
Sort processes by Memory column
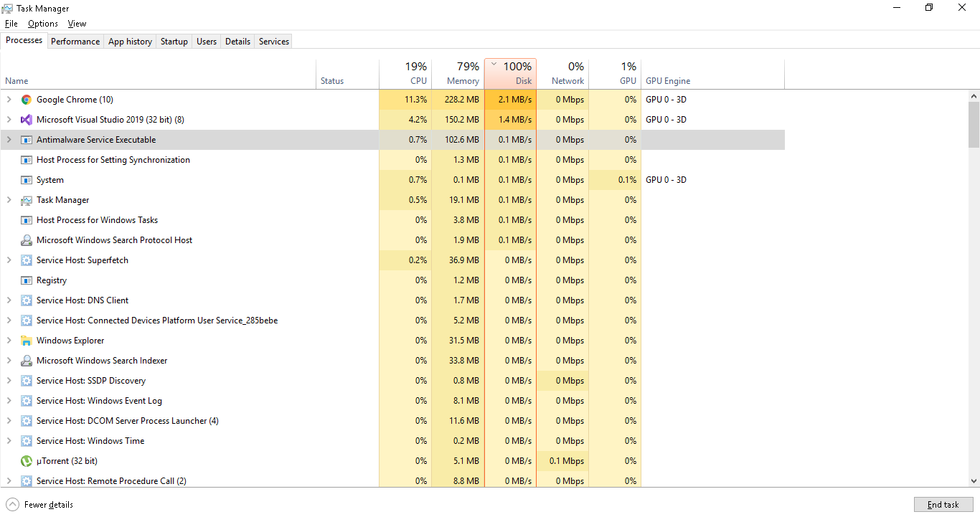coord(458,74)
